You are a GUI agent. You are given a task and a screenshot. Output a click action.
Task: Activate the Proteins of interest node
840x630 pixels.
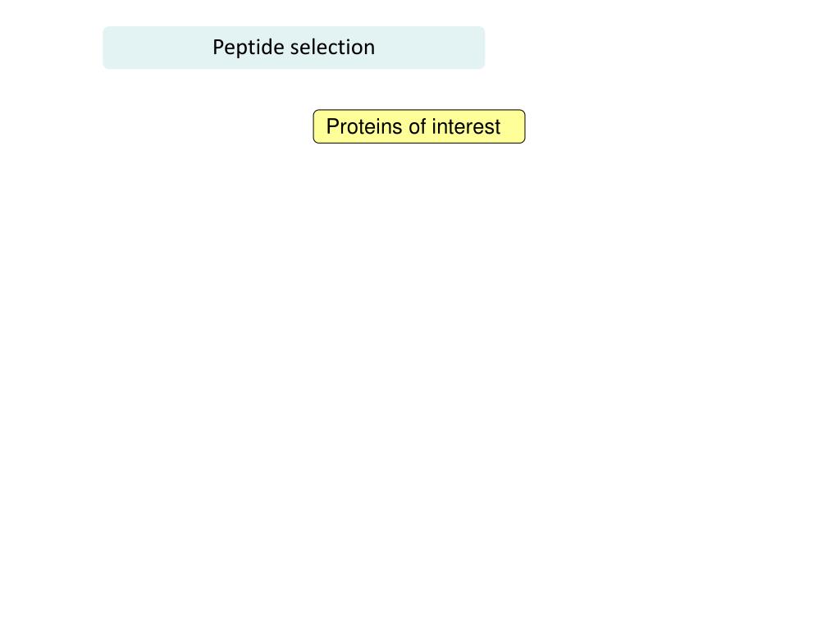[419, 126]
